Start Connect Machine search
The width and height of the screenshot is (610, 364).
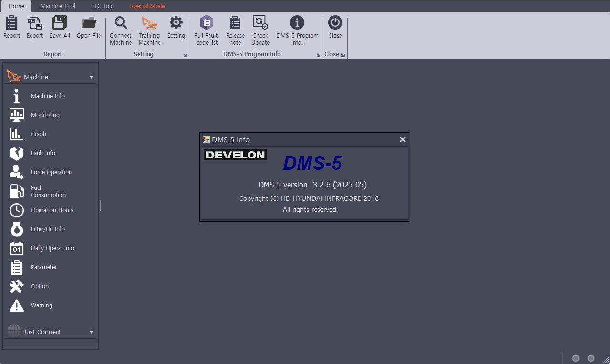tap(121, 30)
